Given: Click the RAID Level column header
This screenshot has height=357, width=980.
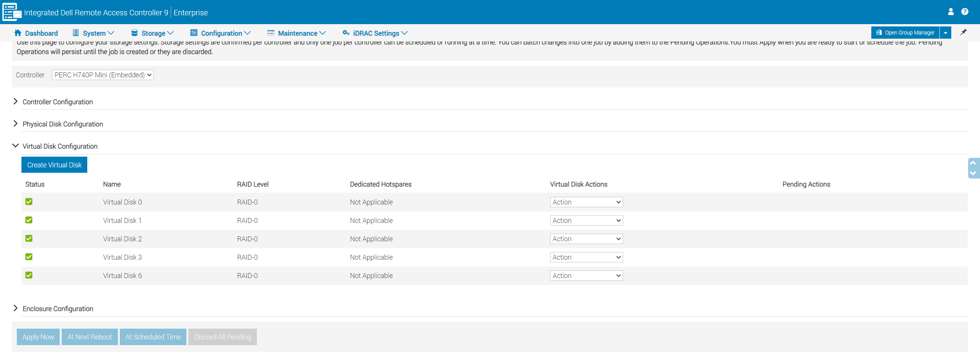Looking at the screenshot, I should pyautogui.click(x=253, y=184).
